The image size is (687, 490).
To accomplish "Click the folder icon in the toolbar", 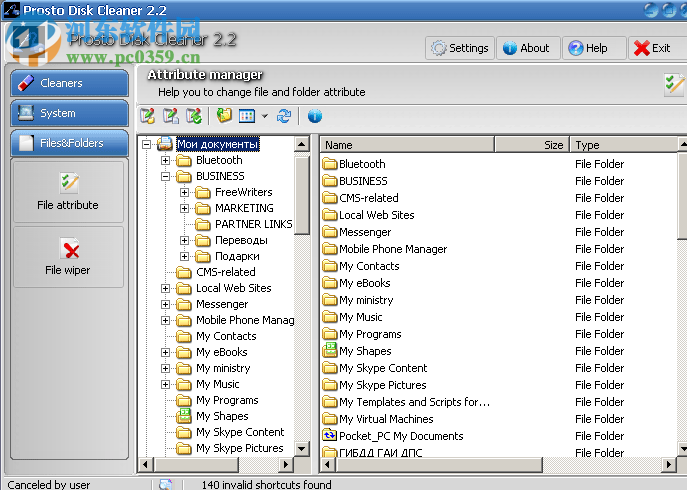I will (224, 116).
